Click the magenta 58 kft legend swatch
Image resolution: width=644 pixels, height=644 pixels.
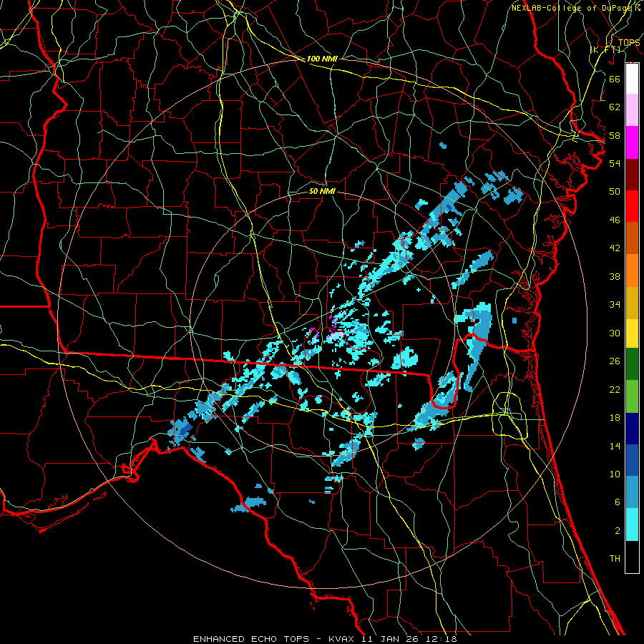point(632,142)
